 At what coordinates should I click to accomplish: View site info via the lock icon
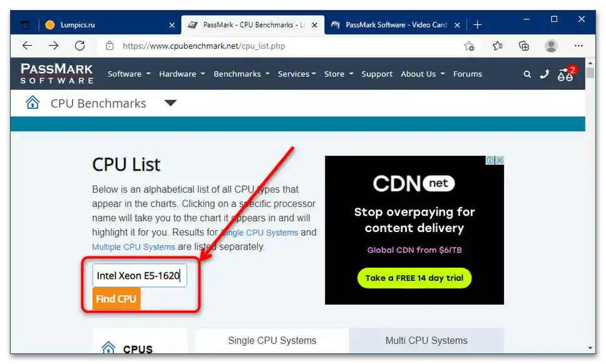[x=110, y=46]
